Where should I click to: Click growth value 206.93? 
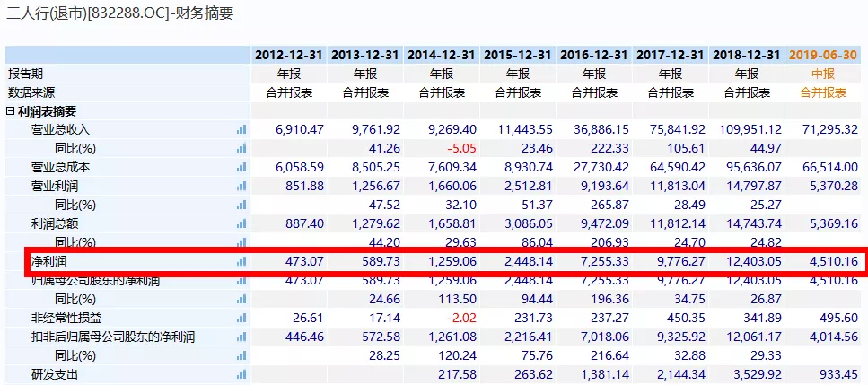point(610,242)
